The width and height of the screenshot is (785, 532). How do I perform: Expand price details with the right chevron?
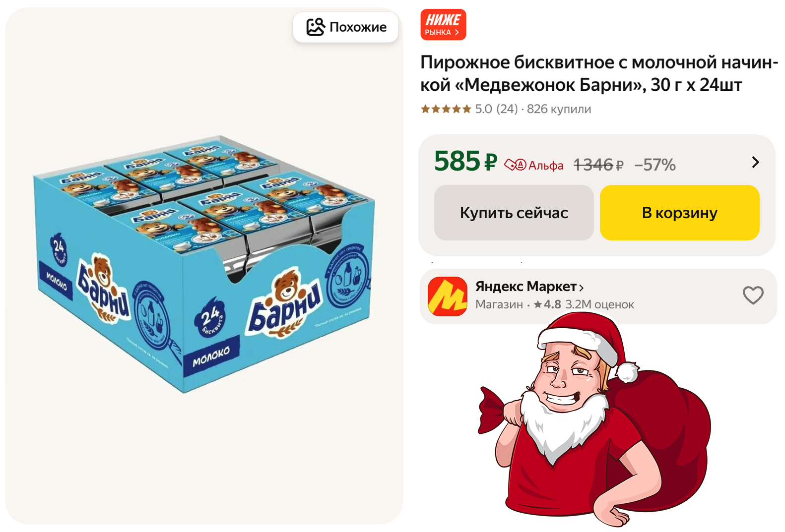(x=755, y=162)
